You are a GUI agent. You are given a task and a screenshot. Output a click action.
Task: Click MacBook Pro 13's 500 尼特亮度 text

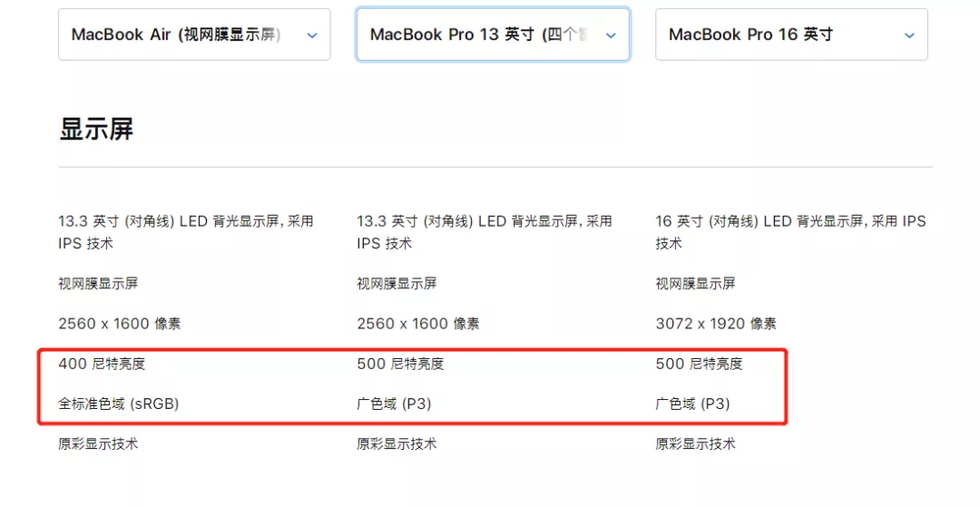401,364
